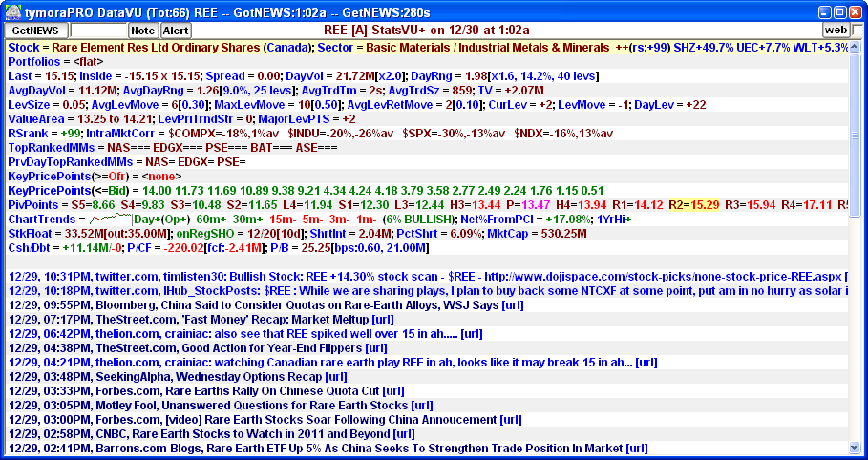Screen dimensions: 868x460
Task: Click the Sector label in first row
Action: pyautogui.click(x=335, y=48)
